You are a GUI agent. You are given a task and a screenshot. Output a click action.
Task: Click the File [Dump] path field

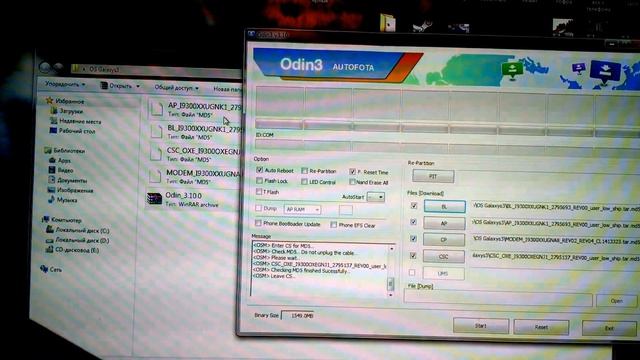[x=498, y=298]
